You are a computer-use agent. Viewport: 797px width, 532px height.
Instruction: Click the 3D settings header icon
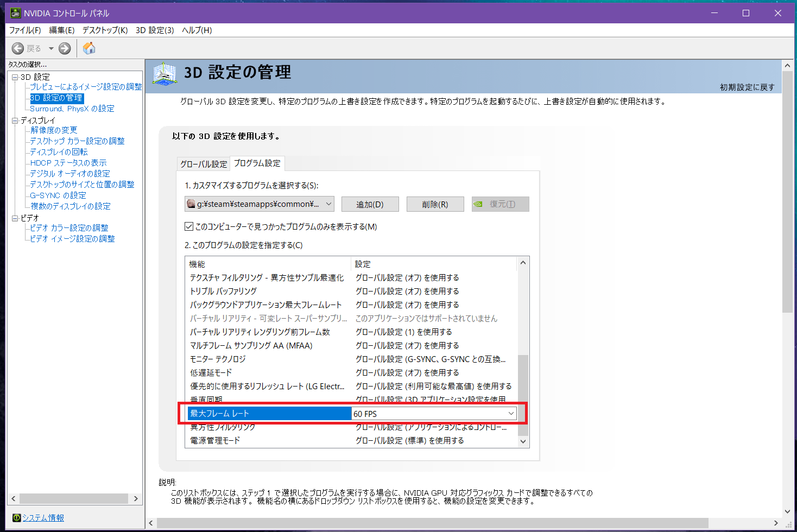point(165,74)
